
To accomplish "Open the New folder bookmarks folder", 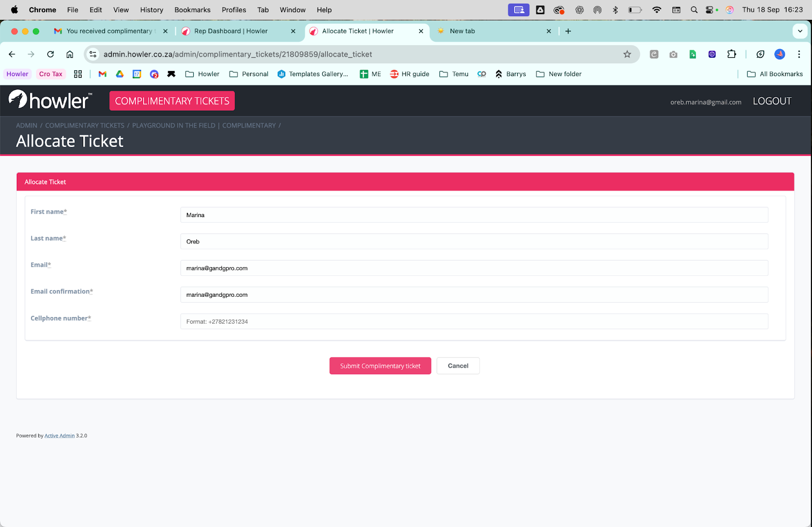I will point(559,74).
